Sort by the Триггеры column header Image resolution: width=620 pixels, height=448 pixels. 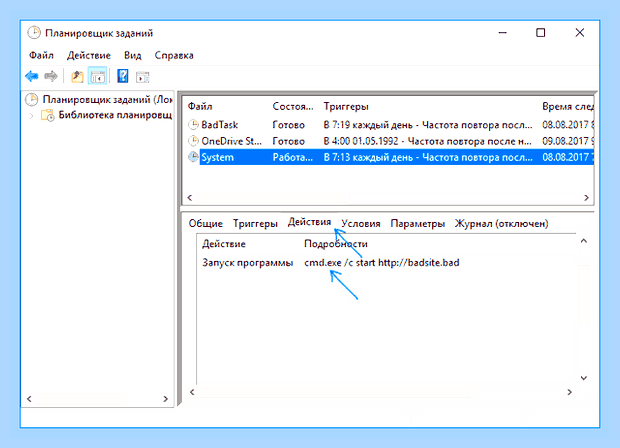[x=346, y=106]
